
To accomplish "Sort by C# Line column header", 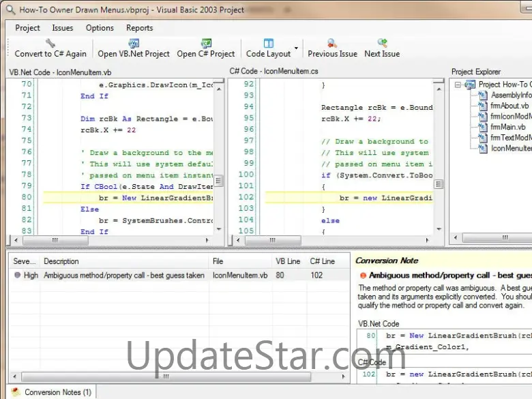I will [x=327, y=261].
